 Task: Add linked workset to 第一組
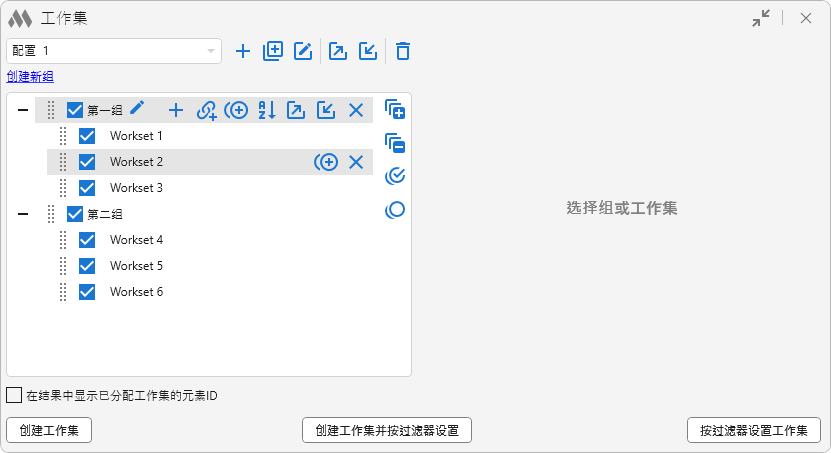(x=206, y=110)
